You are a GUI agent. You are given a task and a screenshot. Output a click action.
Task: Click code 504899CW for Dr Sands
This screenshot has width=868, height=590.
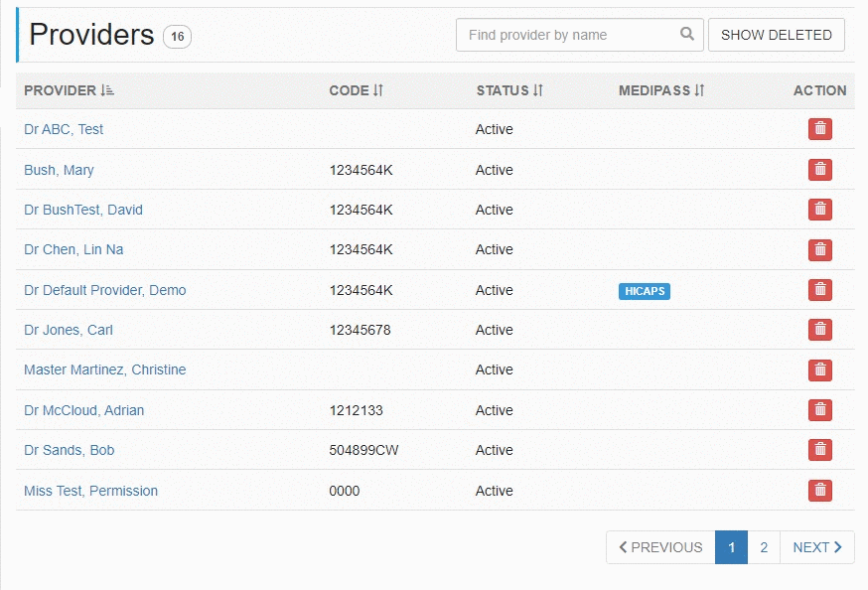tap(363, 450)
